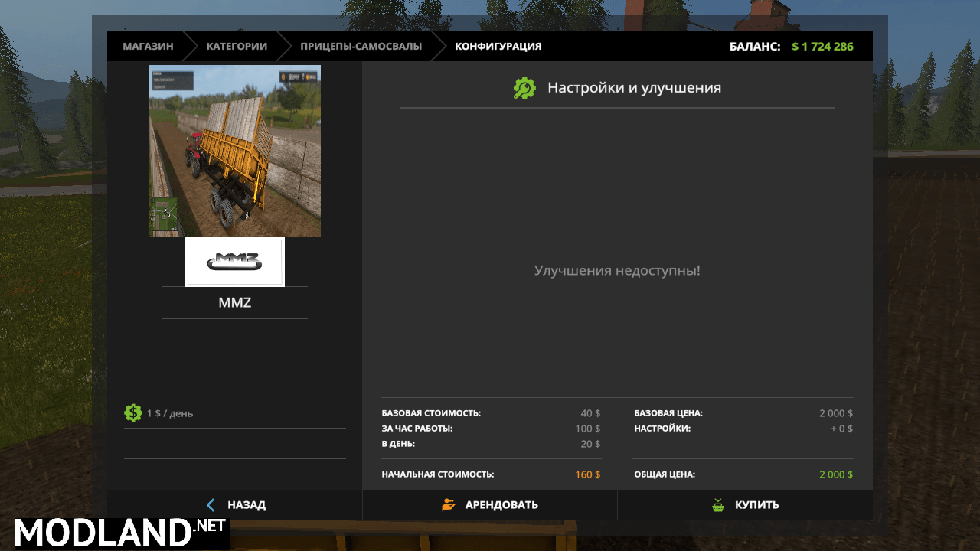980x551 pixels.
Task: Click the Настройки и улучшения heading
Action: click(634, 88)
